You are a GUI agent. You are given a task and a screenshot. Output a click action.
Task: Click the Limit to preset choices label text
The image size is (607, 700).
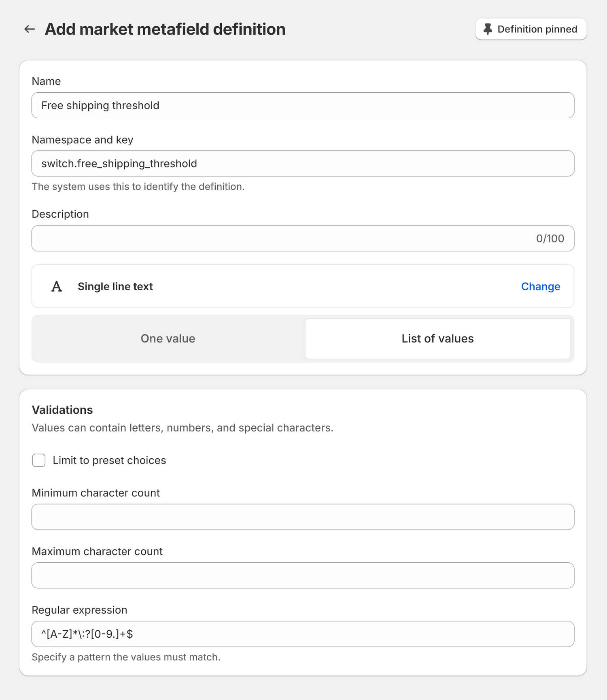[109, 460]
